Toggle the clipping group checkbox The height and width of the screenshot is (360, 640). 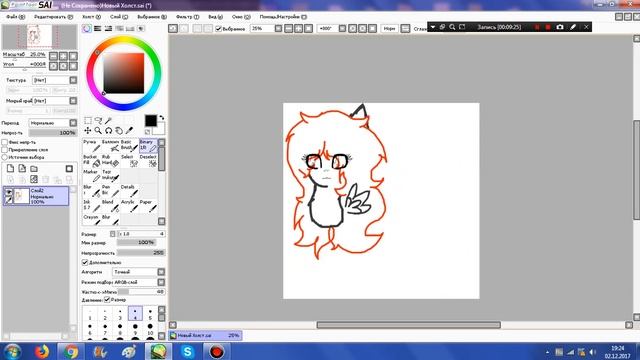pos(4,150)
